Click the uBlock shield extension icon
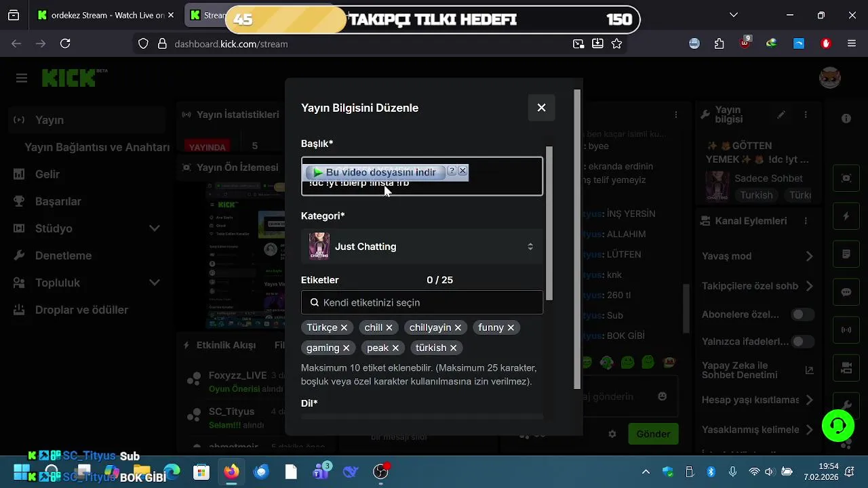868x488 pixels. coord(745,43)
